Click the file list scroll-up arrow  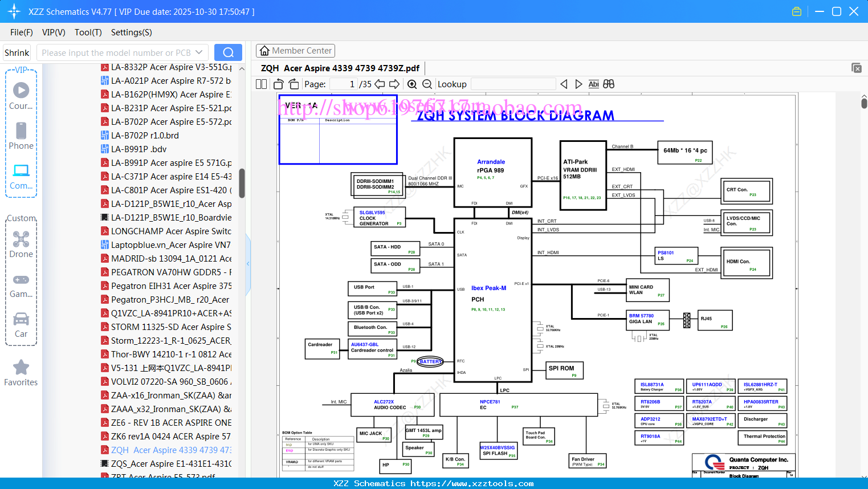pyautogui.click(x=242, y=68)
